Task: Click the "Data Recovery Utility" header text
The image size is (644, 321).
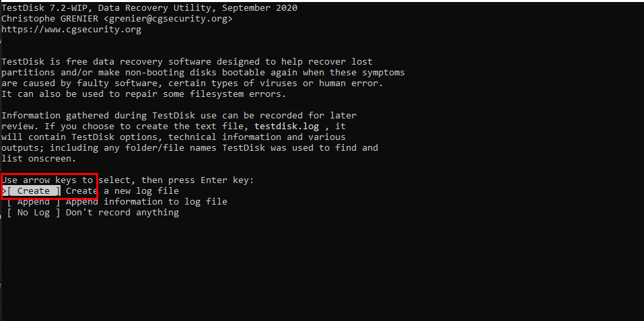Action: 155,8
